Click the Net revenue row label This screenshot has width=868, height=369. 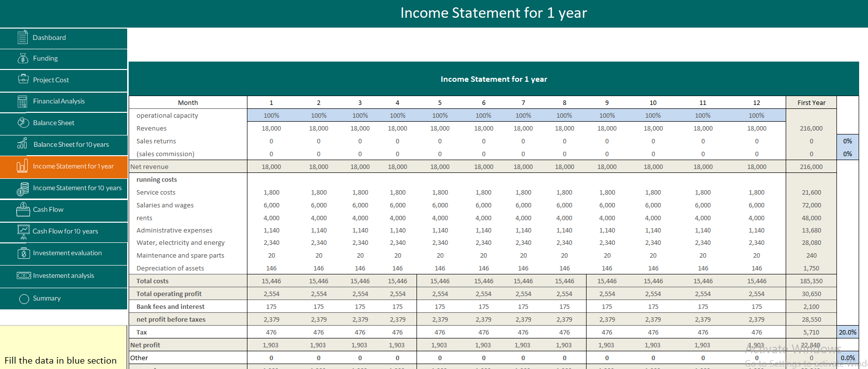(149, 167)
